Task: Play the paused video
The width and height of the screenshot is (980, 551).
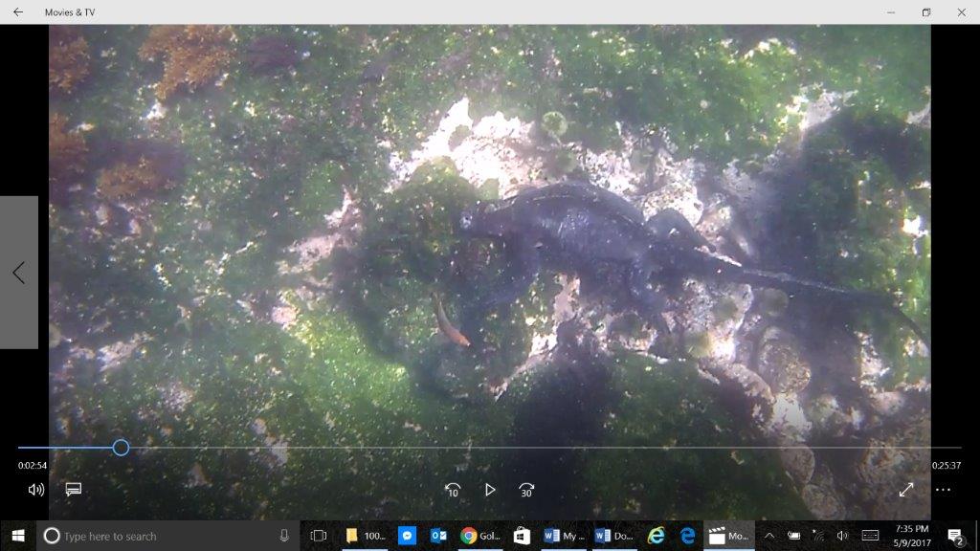Action: [x=490, y=491]
